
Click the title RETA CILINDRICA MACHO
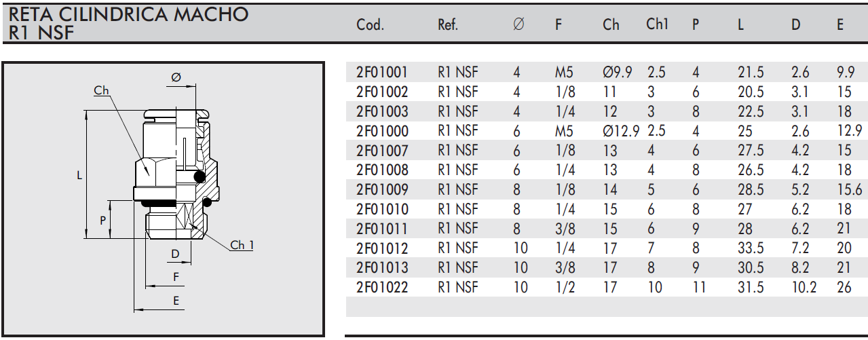[x=129, y=14]
